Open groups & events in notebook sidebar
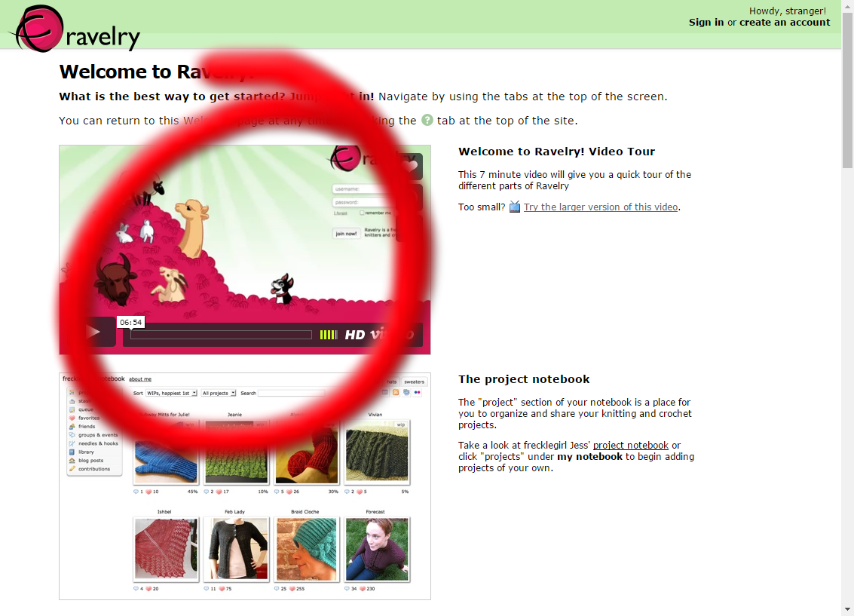The width and height of the screenshot is (854, 616). 98,435
